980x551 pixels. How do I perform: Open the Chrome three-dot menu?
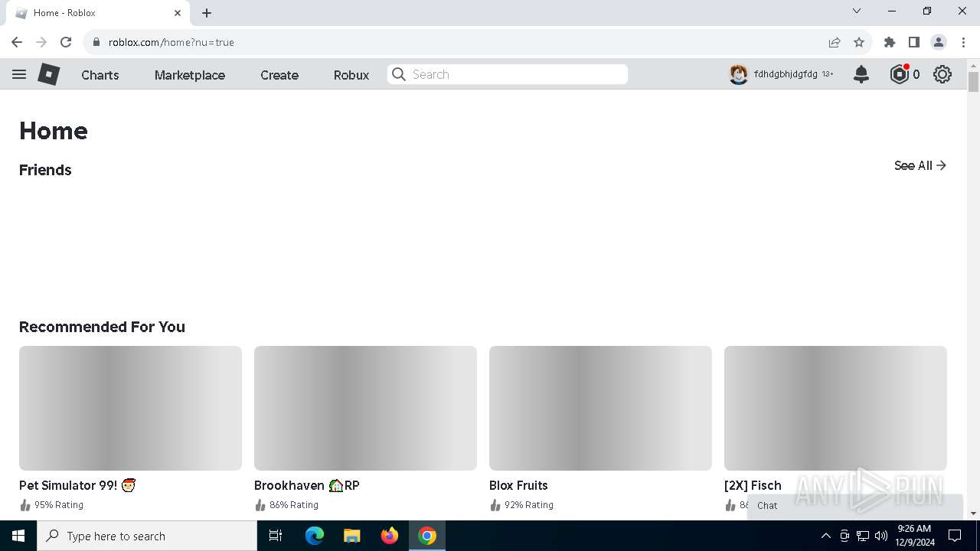(x=963, y=42)
